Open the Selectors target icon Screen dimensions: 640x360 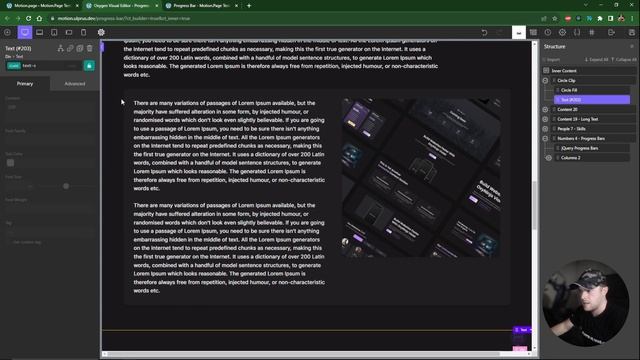click(x=562, y=32)
